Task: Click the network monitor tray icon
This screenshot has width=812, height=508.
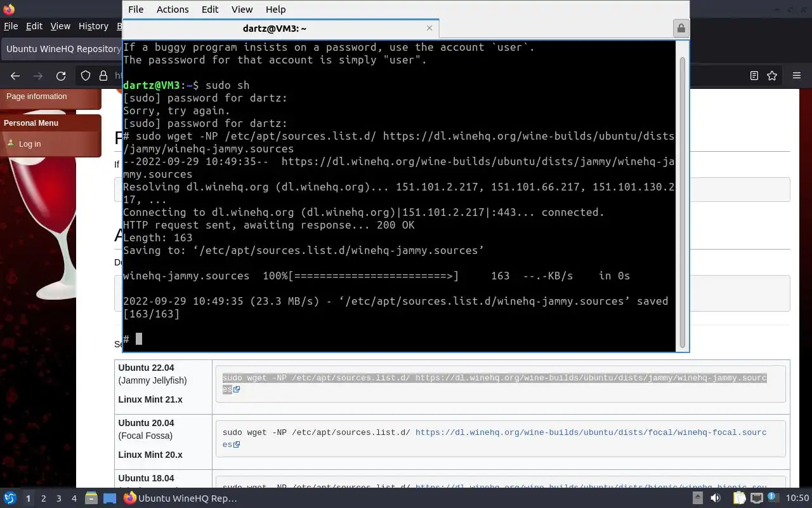Action: tap(757, 498)
